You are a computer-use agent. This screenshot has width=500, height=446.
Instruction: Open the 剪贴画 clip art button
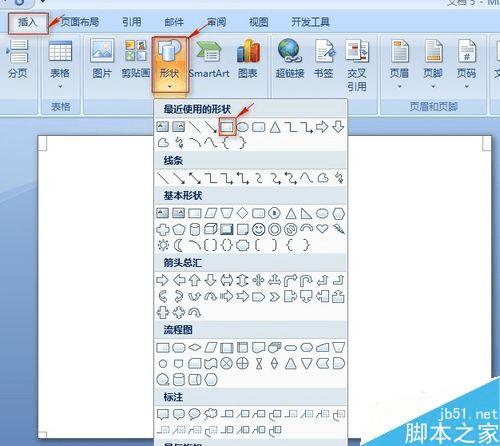pos(135,59)
